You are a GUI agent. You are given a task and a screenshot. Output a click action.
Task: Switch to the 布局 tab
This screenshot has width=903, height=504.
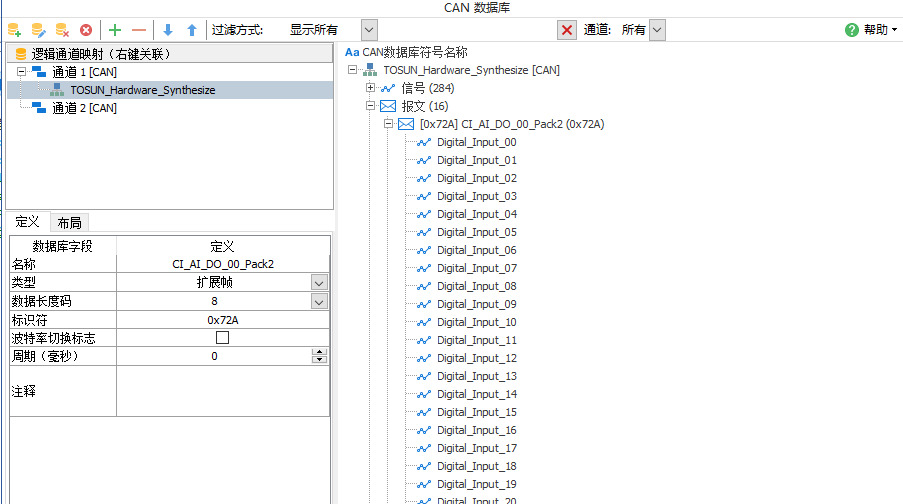(69, 223)
